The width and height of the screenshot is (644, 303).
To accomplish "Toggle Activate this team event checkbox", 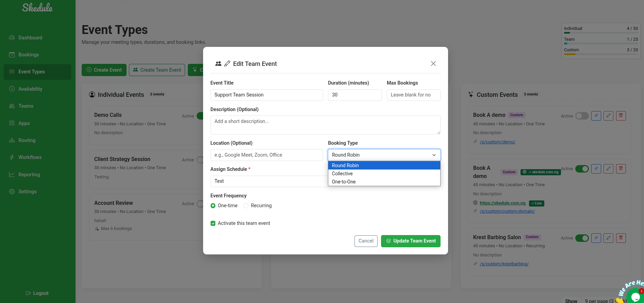I will (x=213, y=223).
